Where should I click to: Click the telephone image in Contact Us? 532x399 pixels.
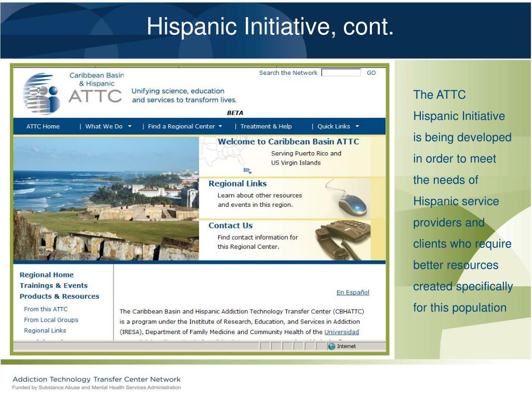(343, 240)
